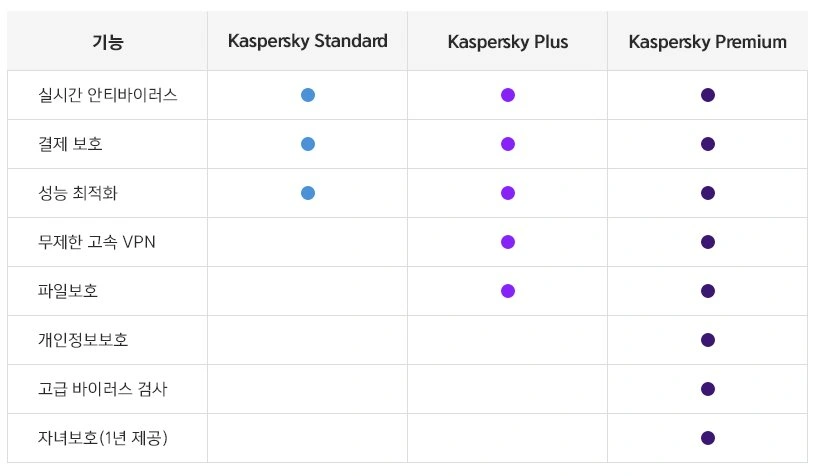814x476 pixels.
Task: Click Premium dot for 자녀보호(1년 제공)
Action: point(708,438)
